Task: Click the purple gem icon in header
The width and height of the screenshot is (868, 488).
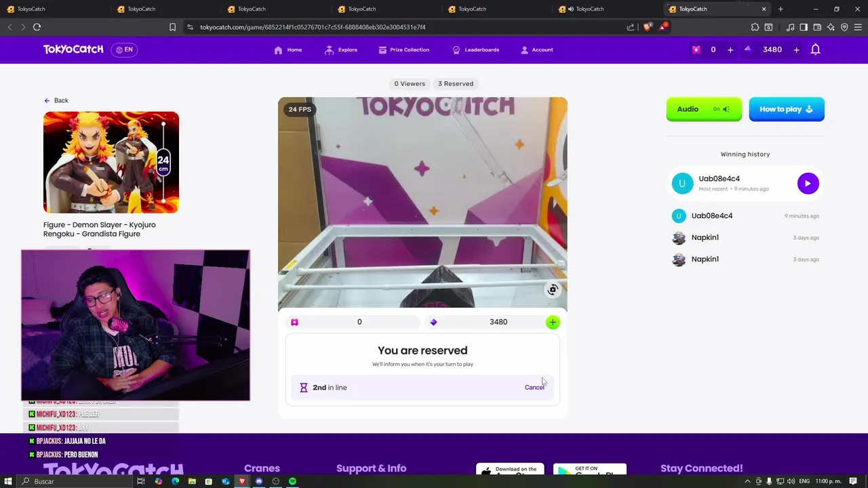Action: point(748,49)
